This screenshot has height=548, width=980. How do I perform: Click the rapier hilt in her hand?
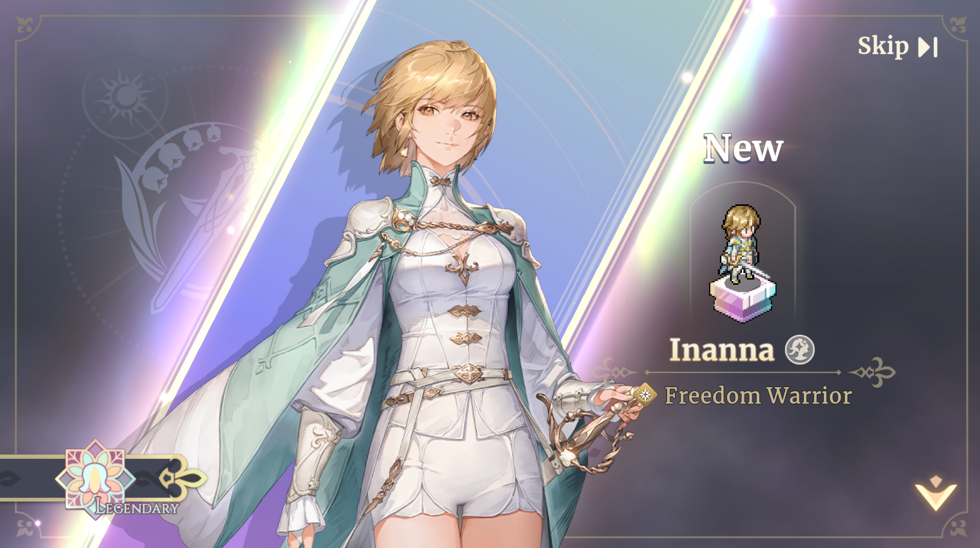point(589,435)
